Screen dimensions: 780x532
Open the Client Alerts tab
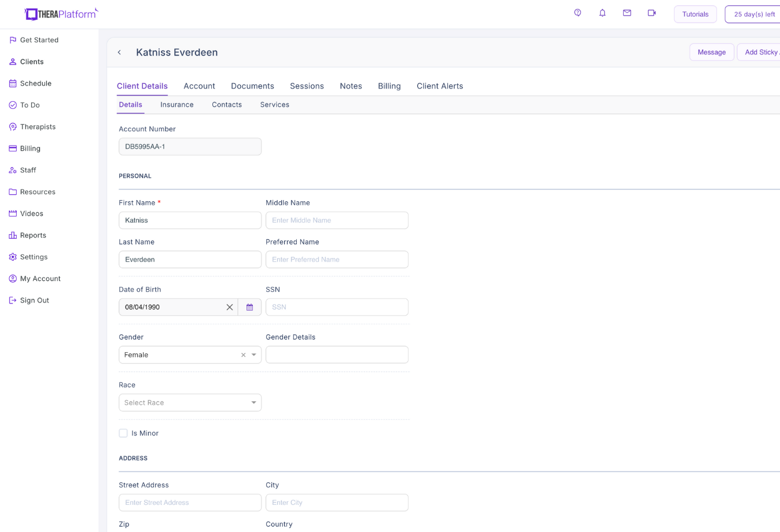(440, 86)
